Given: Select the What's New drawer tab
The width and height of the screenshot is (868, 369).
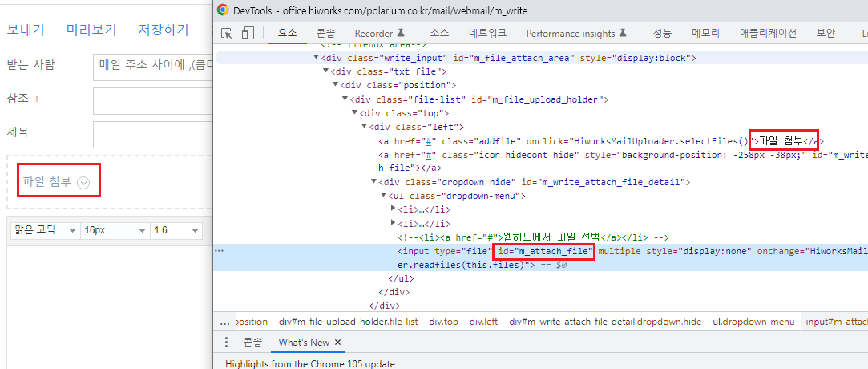Looking at the screenshot, I should pyautogui.click(x=304, y=343).
